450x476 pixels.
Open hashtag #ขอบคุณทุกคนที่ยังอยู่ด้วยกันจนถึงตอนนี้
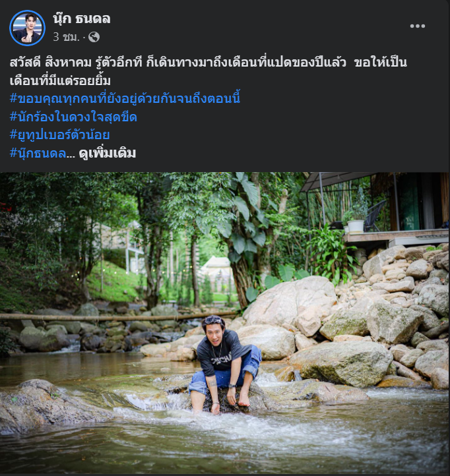pos(125,98)
